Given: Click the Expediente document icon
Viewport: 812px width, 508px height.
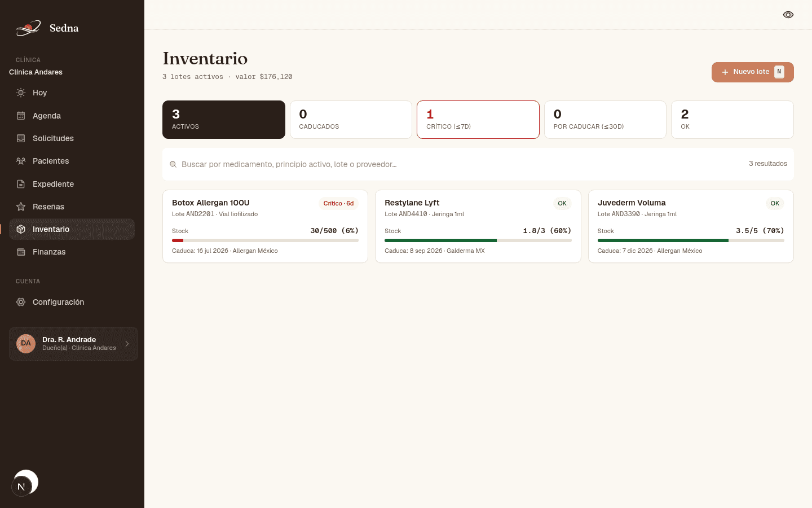Looking at the screenshot, I should (21, 184).
